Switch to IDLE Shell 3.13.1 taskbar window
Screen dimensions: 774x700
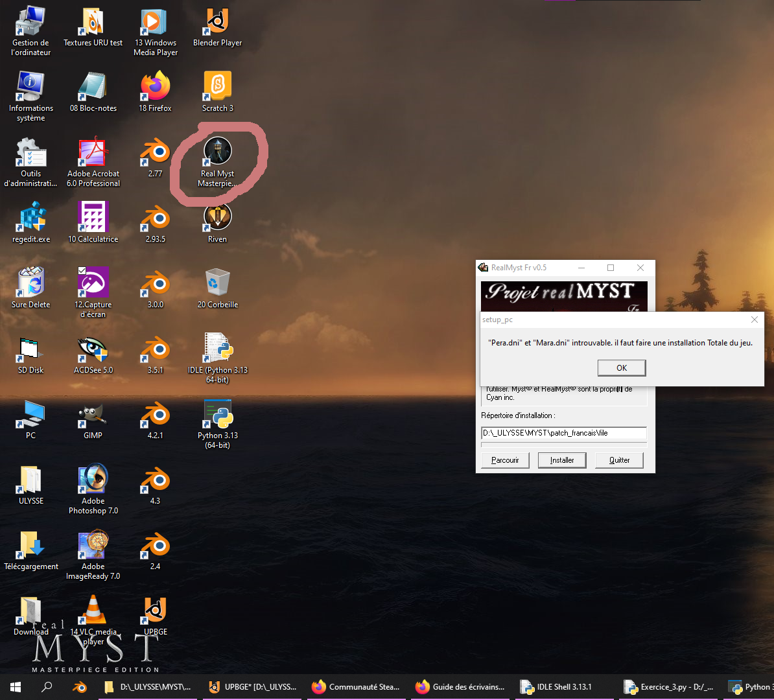click(x=564, y=686)
